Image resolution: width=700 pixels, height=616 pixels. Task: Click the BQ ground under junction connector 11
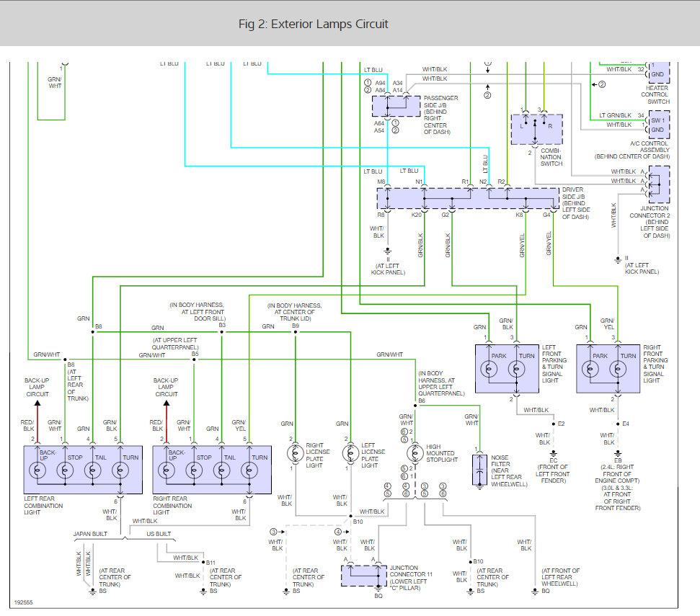pos(378,589)
